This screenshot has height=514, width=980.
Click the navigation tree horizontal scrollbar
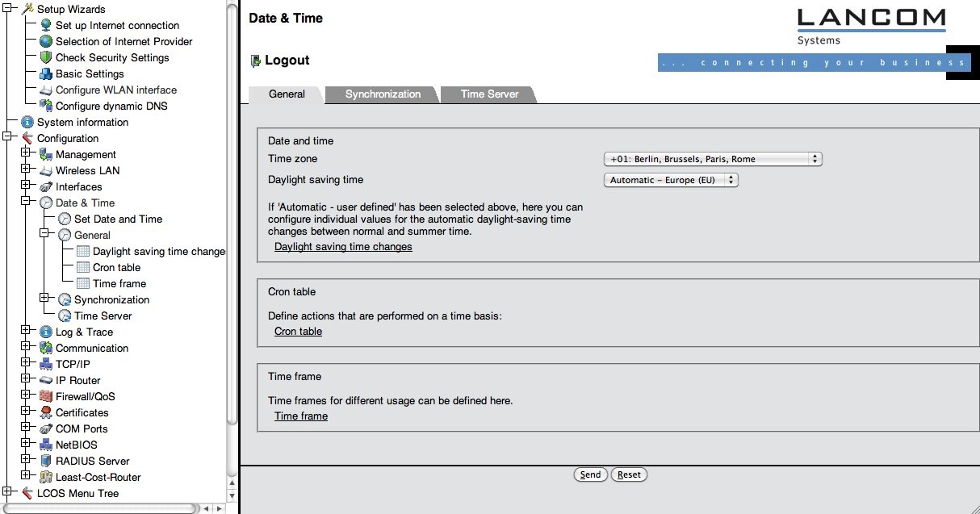(x=100, y=508)
